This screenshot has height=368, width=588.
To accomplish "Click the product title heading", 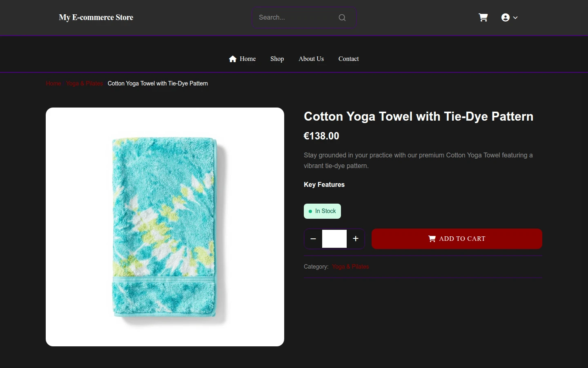I will 419,117.
